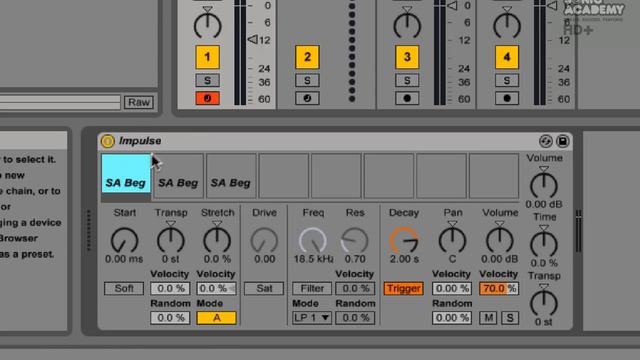This screenshot has width=640, height=360.
Task: Click the last empty Impulse sample slot
Action: tap(494, 176)
